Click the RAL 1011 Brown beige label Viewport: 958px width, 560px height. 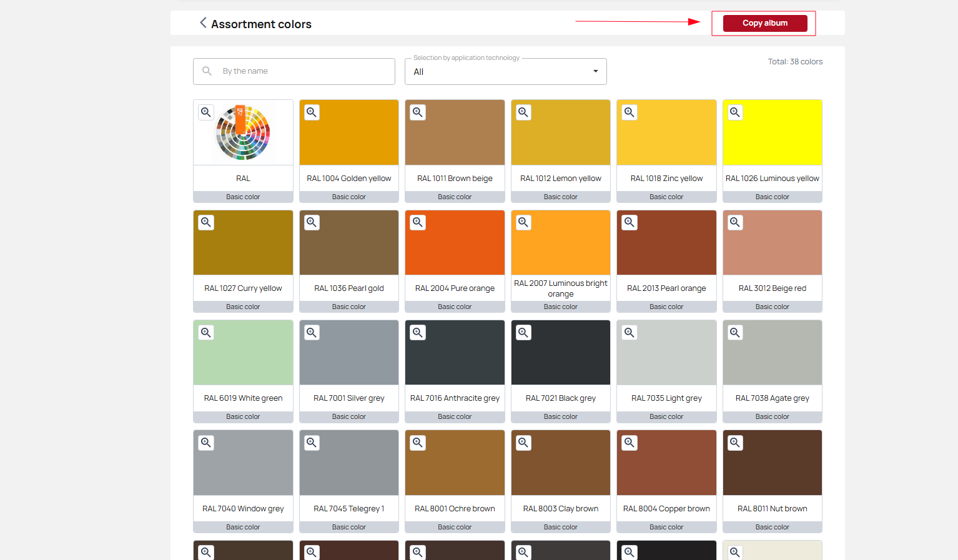(x=455, y=179)
